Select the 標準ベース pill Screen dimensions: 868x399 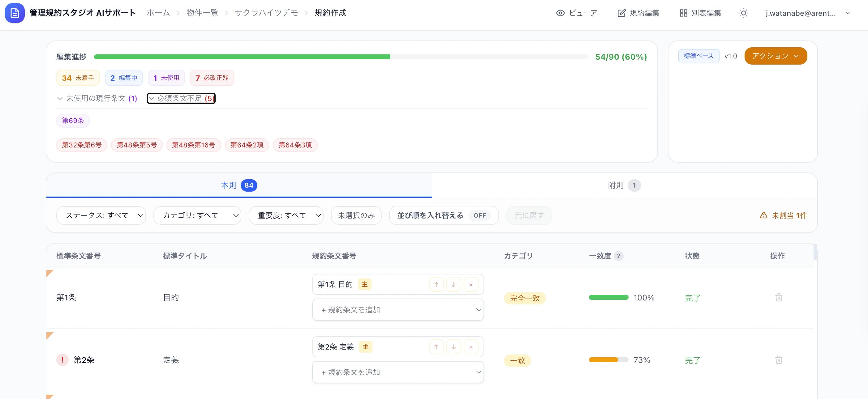coord(699,56)
